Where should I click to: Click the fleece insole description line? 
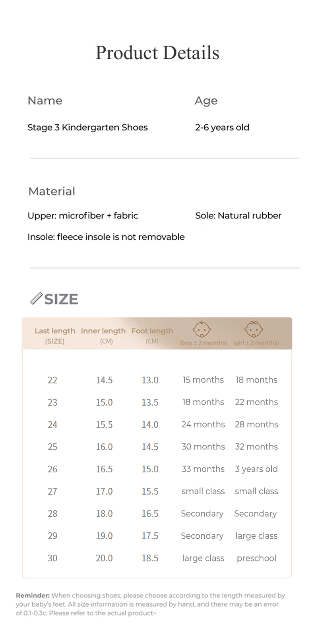(x=106, y=237)
